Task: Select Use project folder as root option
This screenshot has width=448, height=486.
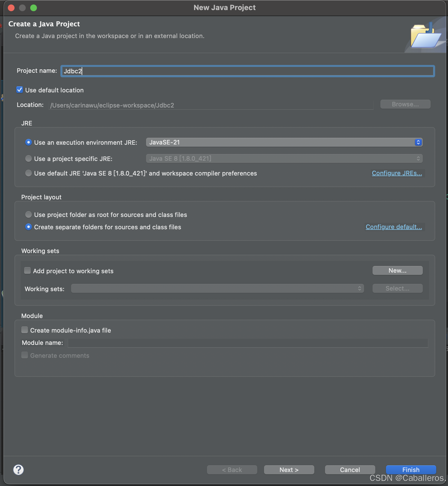Action: point(28,214)
